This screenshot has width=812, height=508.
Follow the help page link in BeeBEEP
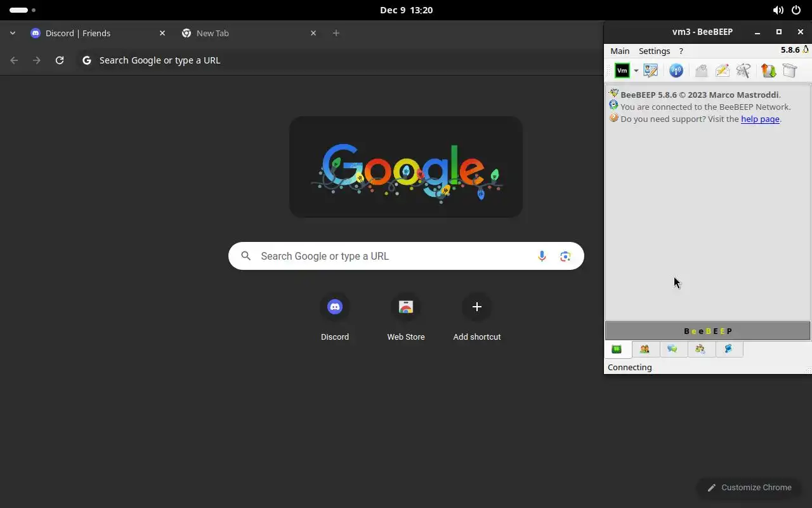pyautogui.click(x=760, y=119)
